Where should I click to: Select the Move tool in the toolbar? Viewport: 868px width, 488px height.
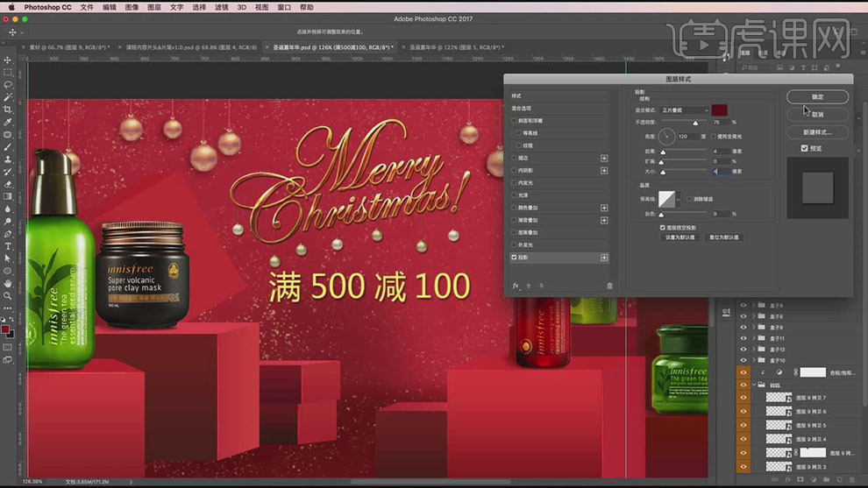[8, 60]
